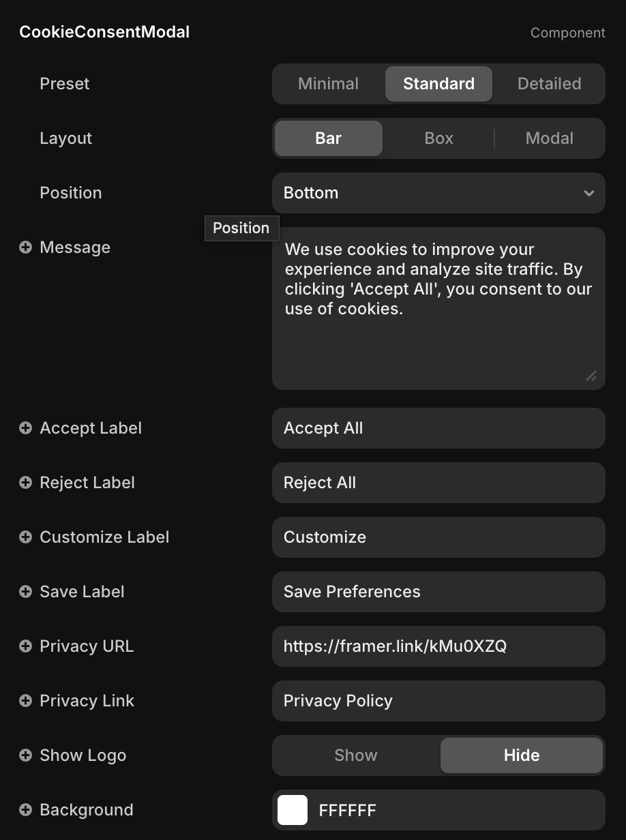Image resolution: width=626 pixels, height=840 pixels.
Task: Click the plus icon beside Background
Action: pyautogui.click(x=25, y=810)
